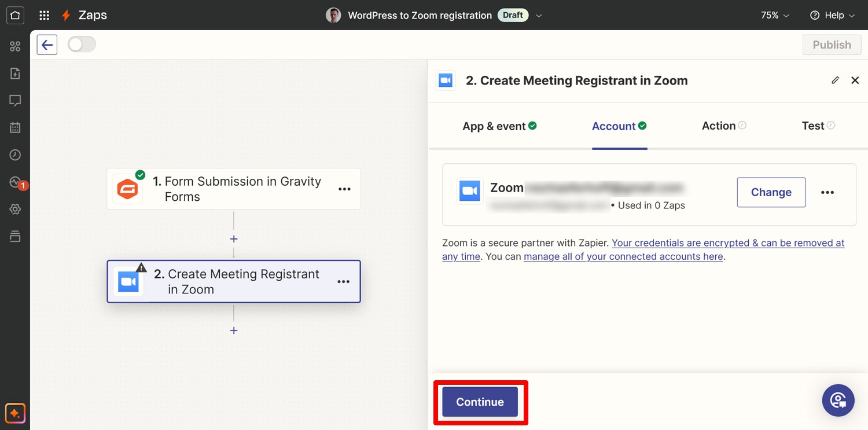The image size is (868, 430).
Task: Click Zoom icon in panel header
Action: point(446,80)
